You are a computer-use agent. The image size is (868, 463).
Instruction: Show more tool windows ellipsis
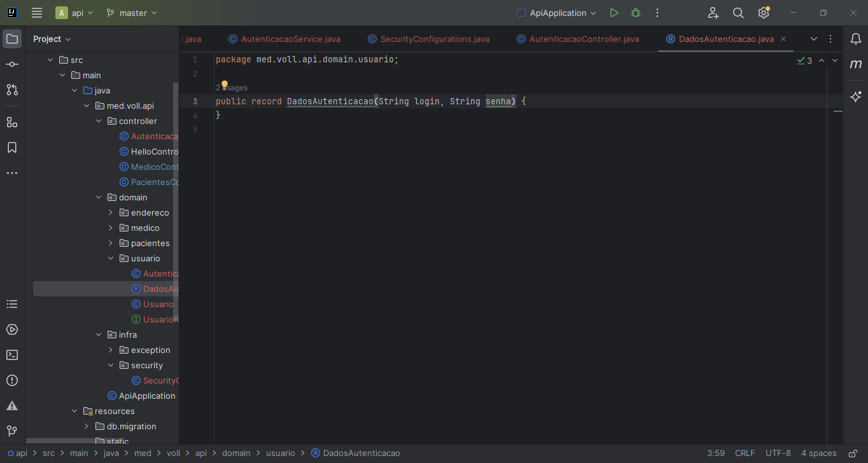(x=12, y=173)
